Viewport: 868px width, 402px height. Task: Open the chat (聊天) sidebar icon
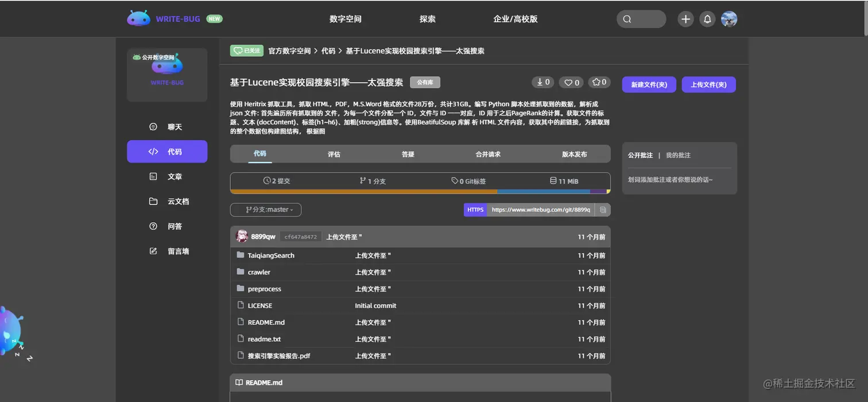tap(152, 126)
